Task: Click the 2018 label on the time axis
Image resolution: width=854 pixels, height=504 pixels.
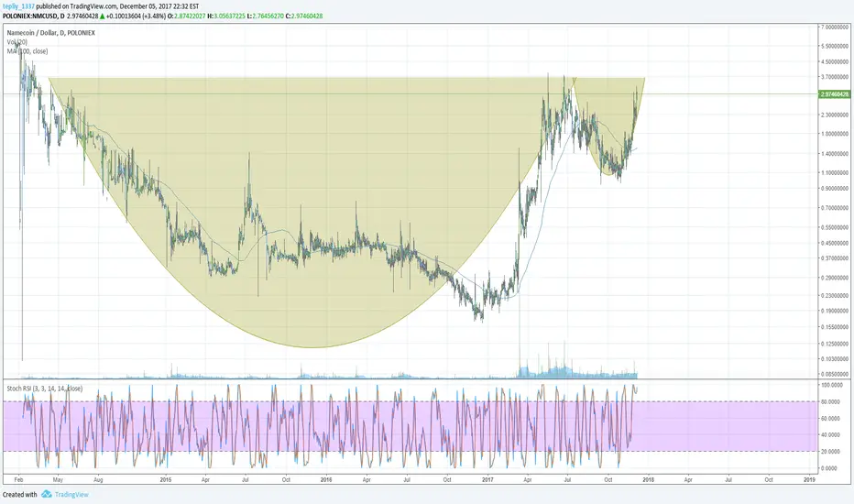Action: point(649,480)
